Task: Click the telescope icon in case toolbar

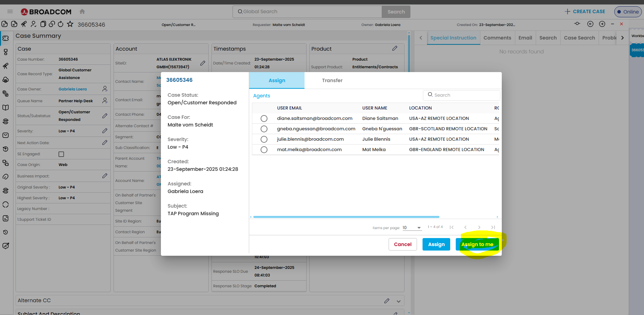Action: (x=24, y=24)
